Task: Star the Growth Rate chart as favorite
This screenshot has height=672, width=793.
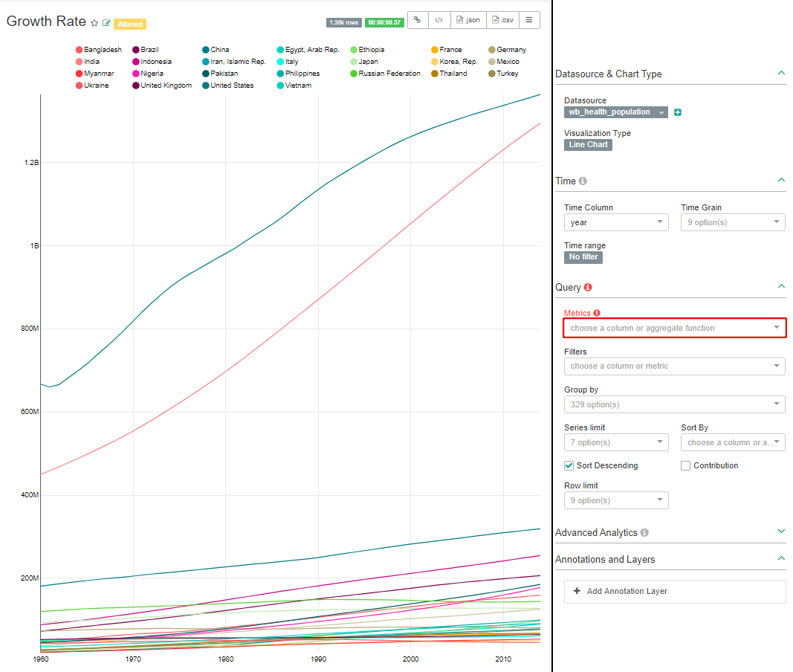Action: [94, 23]
